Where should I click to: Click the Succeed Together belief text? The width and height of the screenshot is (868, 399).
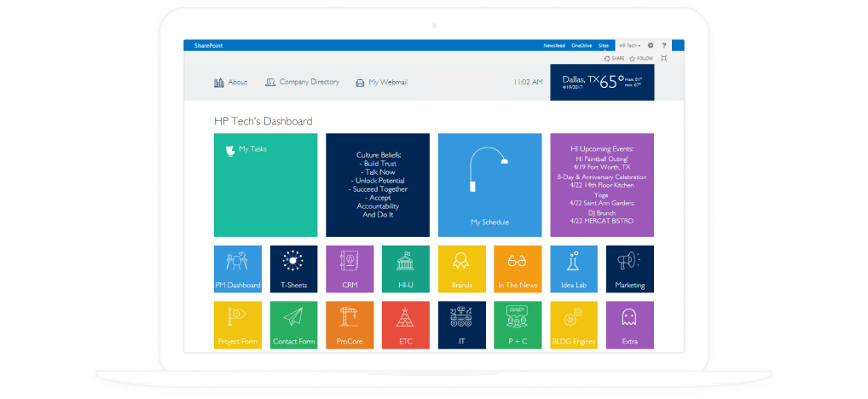378,189
